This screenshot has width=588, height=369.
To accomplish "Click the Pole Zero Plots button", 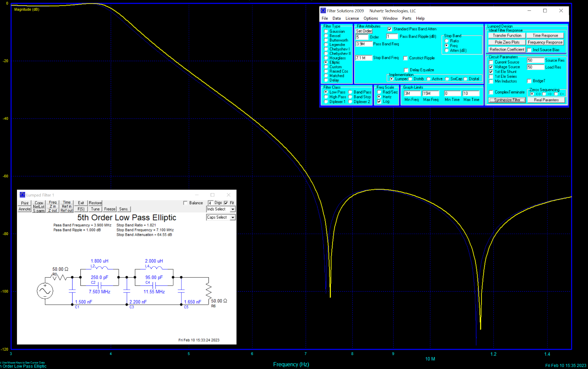I will [x=507, y=42].
